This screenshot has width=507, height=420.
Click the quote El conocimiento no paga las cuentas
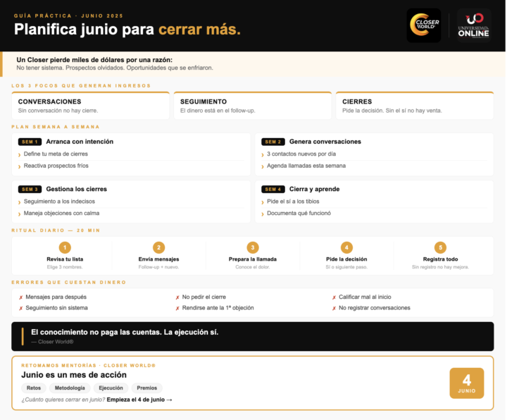click(x=125, y=333)
